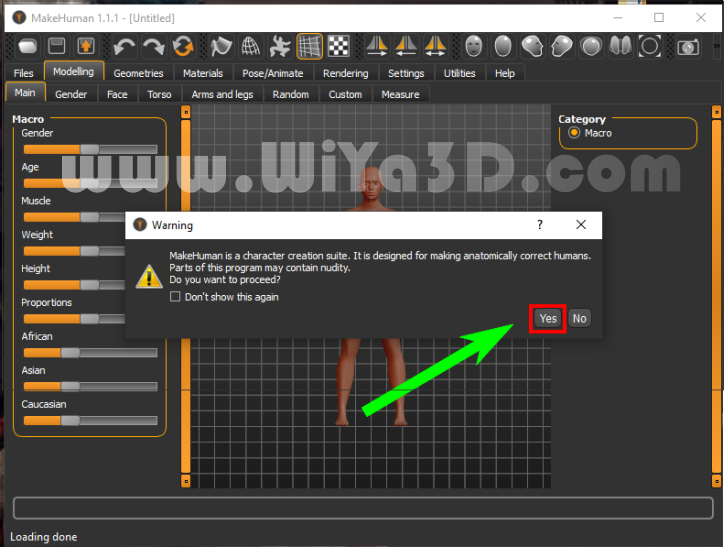Open the Rendering tab
This screenshot has height=547, width=724.
[x=345, y=73]
